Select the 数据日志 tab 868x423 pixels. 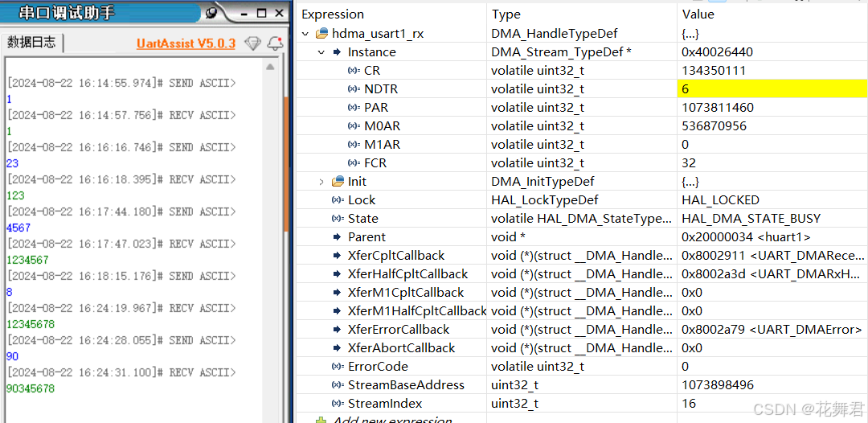pyautogui.click(x=31, y=43)
